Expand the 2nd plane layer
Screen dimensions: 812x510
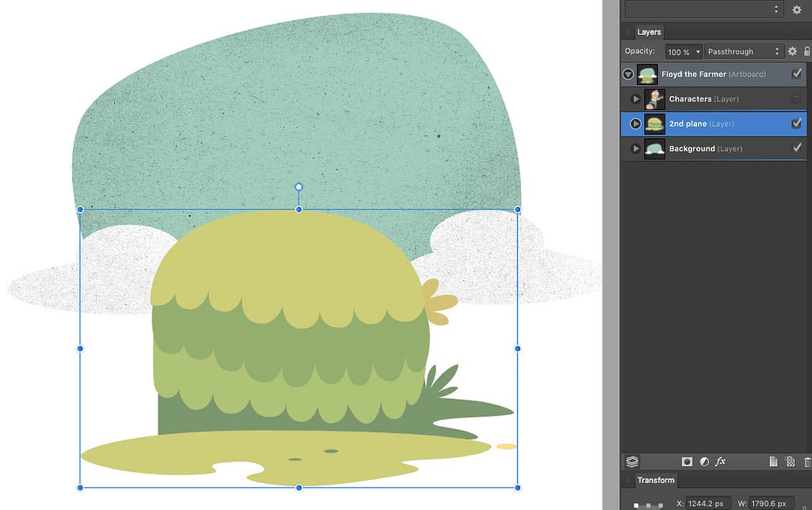(x=634, y=124)
